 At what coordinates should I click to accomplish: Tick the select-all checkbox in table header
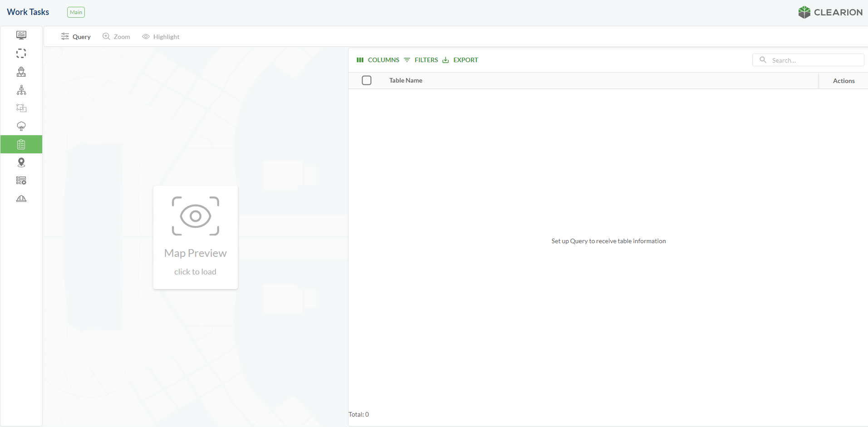(367, 80)
